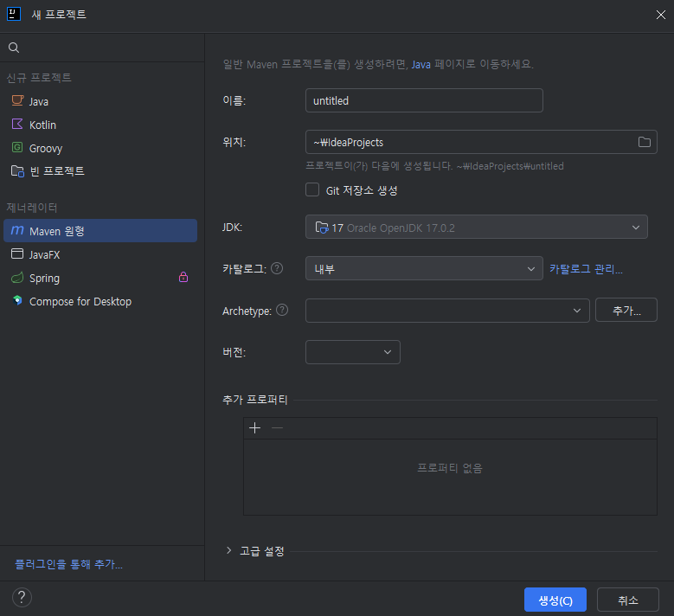Click the IntelliJ IDEA logo icon
Viewport: 674px width, 616px height.
tap(14, 14)
